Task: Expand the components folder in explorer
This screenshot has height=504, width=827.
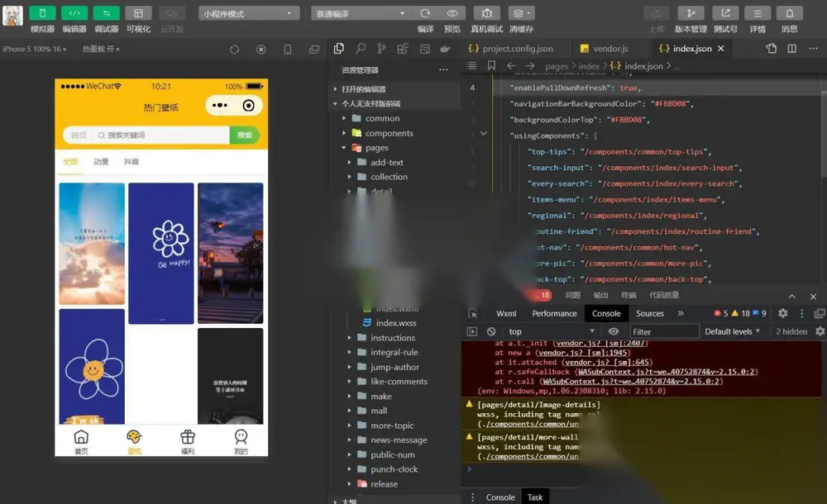Action: coord(390,133)
